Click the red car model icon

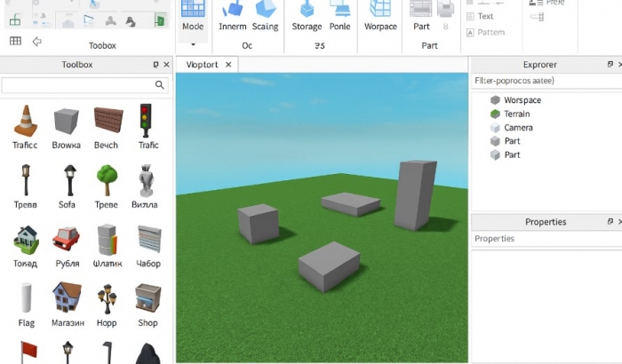67,238
